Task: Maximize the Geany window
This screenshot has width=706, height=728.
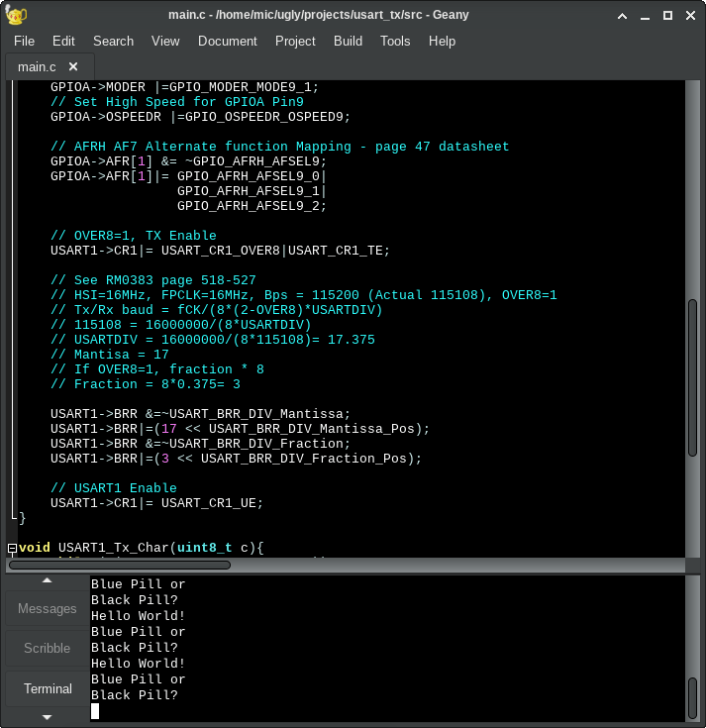Action: (667, 15)
